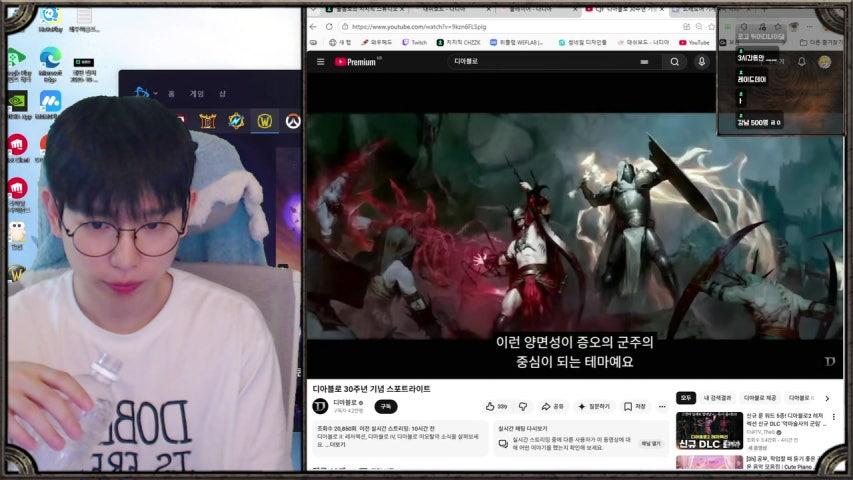Open the YouTube notifications bell
Screen dimensions: 853x480
tap(801, 62)
